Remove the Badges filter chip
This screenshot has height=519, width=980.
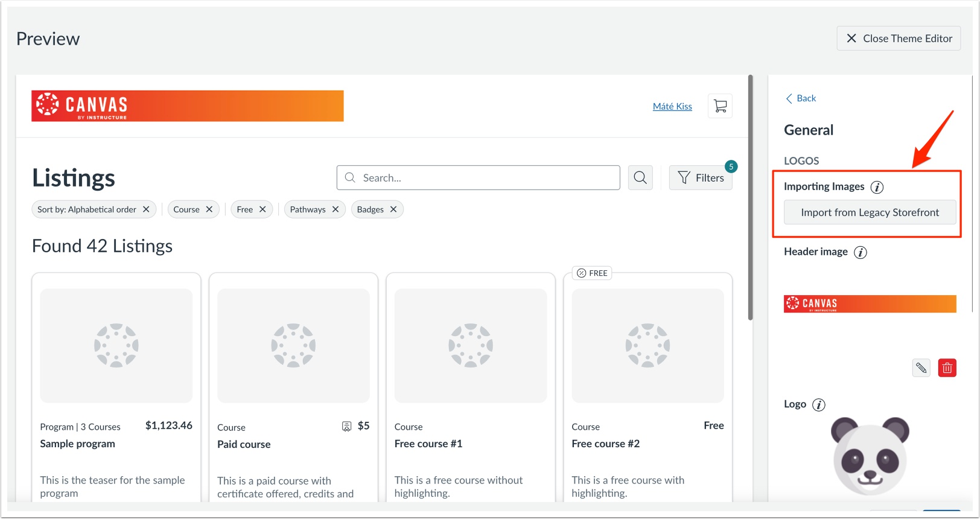pos(393,209)
